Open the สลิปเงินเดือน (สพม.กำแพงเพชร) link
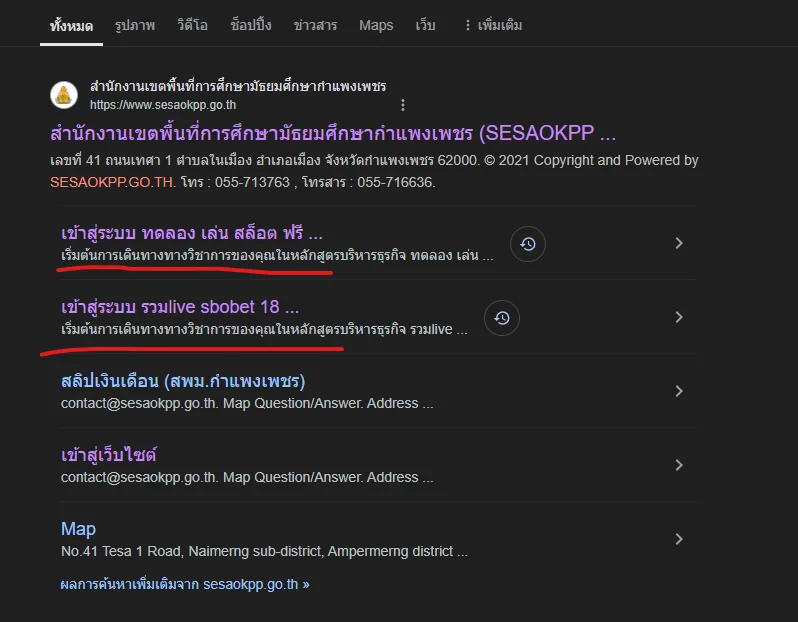This screenshot has height=622, width=798. 183,381
